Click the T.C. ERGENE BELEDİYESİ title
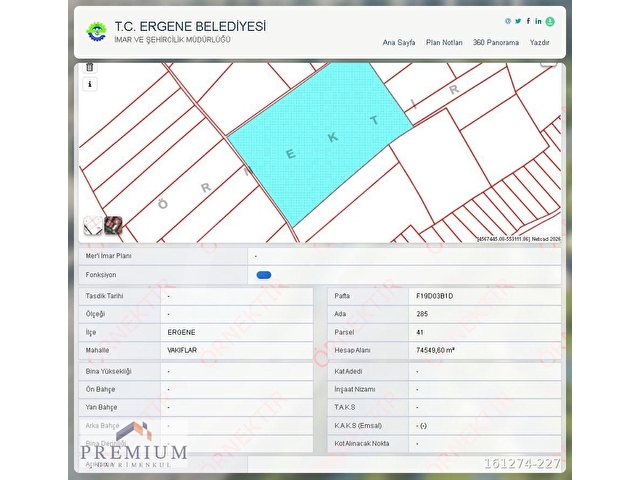640x480 pixels. [190, 27]
